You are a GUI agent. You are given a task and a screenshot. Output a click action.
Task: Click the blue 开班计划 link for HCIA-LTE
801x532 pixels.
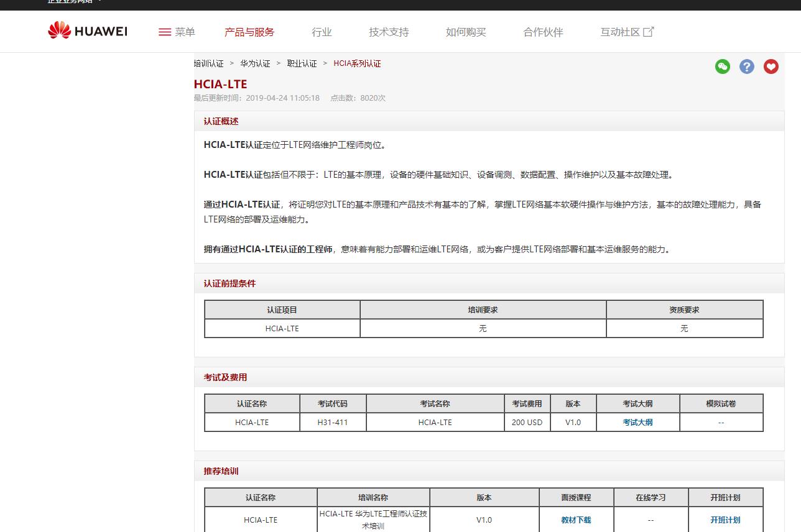pyautogui.click(x=725, y=520)
